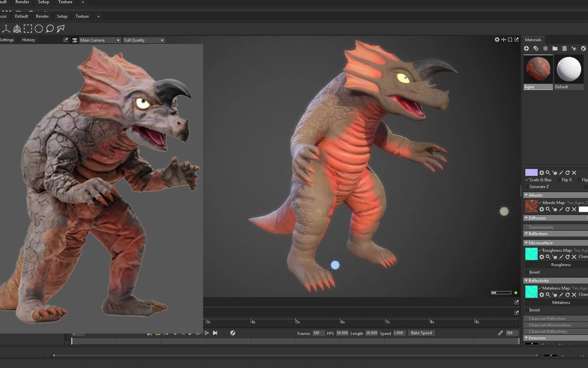This screenshot has height=368, width=588.
Task: Jump to the last frame in timeline
Action: (215, 333)
